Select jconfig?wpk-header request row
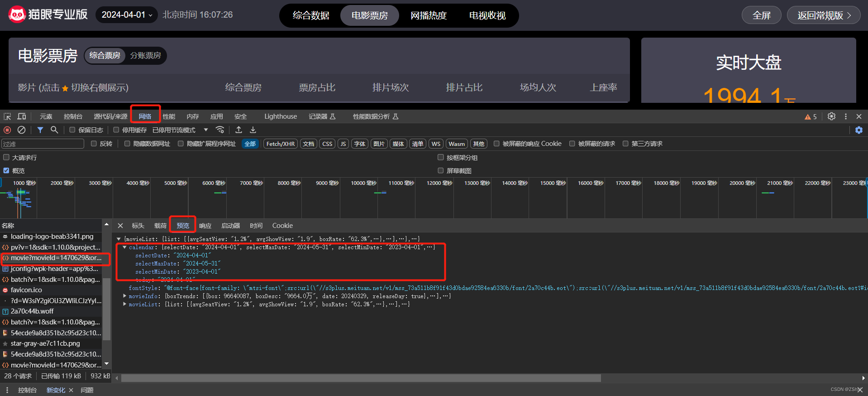The width and height of the screenshot is (868, 396). point(51,269)
